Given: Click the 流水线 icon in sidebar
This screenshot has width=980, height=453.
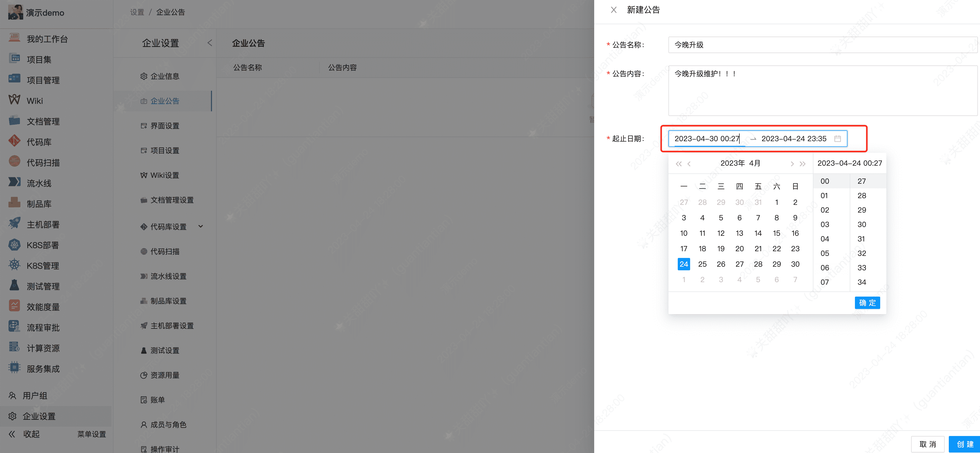Looking at the screenshot, I should pyautogui.click(x=14, y=182).
